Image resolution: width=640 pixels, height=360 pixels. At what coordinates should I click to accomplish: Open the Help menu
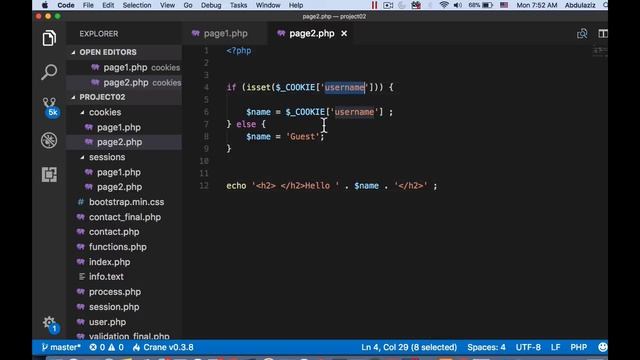pos(296,5)
